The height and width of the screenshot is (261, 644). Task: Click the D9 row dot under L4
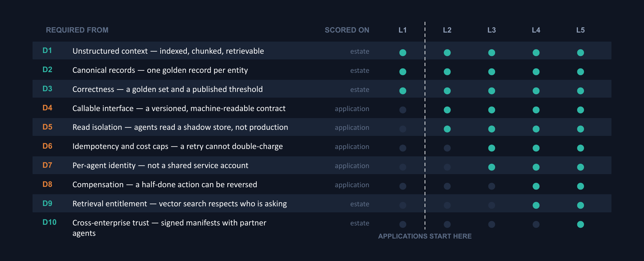pyautogui.click(x=536, y=205)
